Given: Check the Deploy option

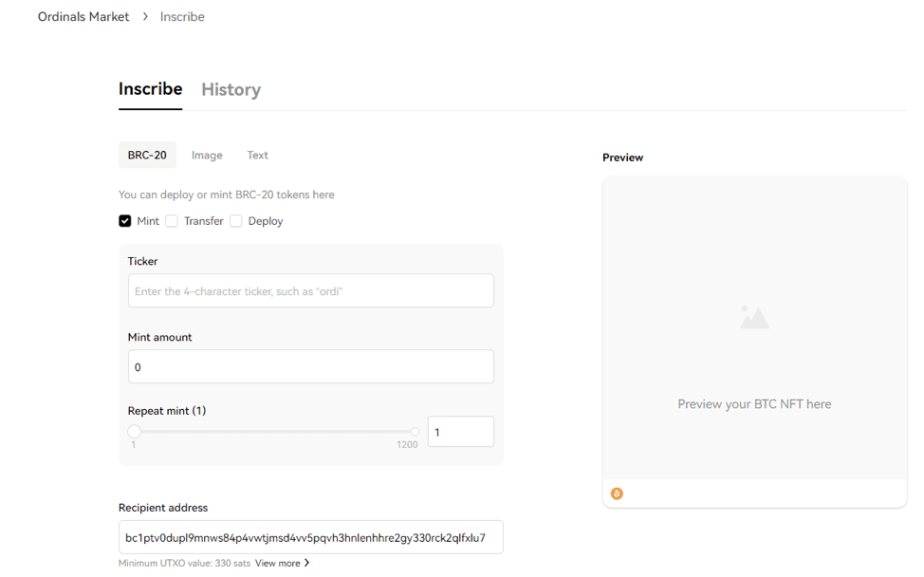Looking at the screenshot, I should pos(236,221).
